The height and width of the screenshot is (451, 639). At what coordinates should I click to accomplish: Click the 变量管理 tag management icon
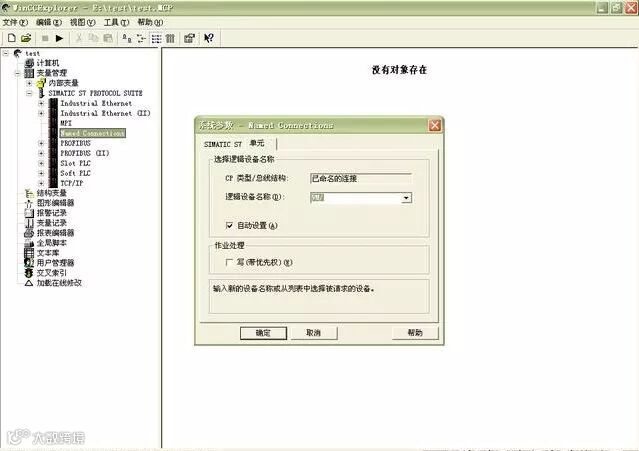point(29,73)
